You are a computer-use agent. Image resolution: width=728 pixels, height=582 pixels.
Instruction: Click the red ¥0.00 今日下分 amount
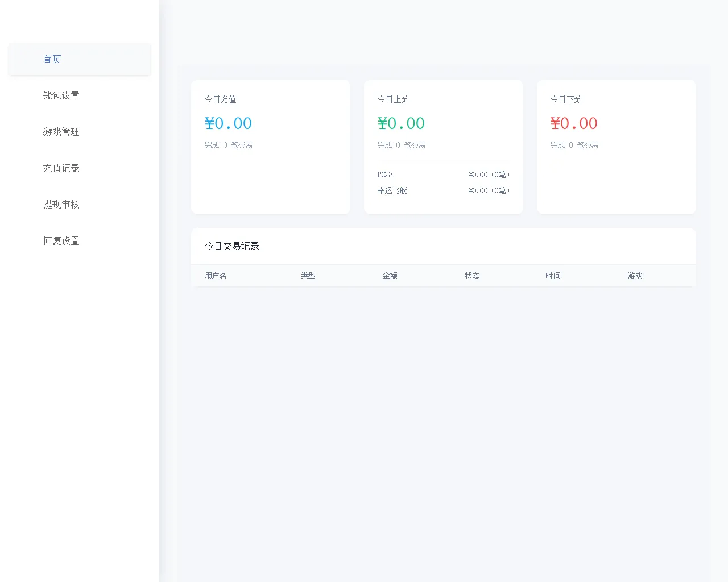coord(574,123)
